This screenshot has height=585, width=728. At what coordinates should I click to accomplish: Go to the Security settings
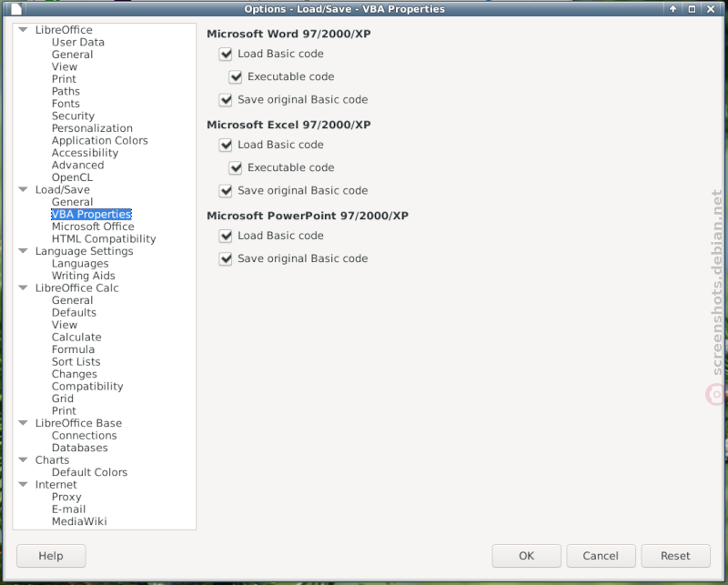point(74,116)
